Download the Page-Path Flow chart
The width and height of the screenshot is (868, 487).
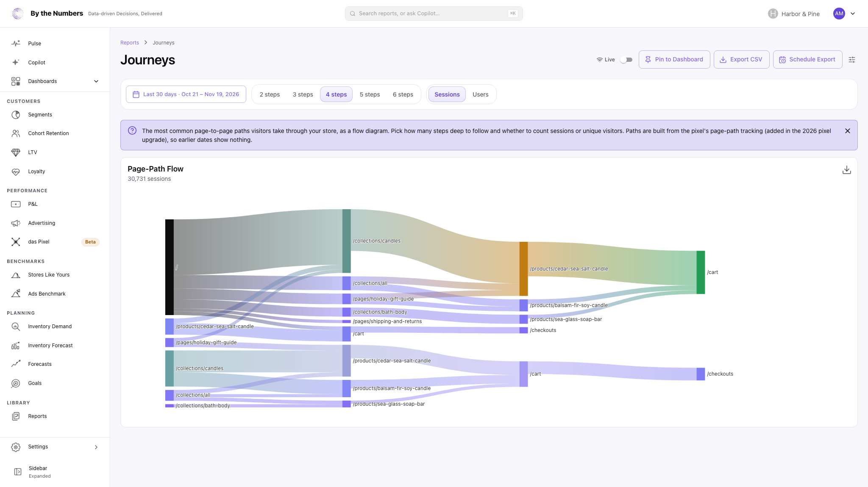point(846,170)
